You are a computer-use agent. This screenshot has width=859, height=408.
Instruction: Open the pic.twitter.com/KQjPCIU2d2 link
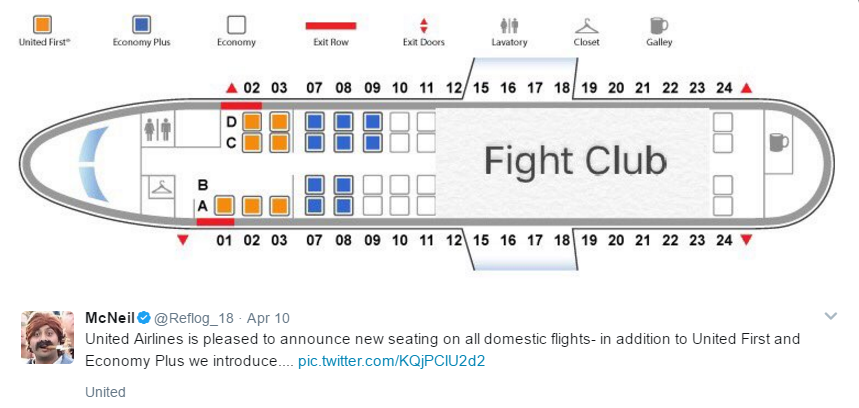click(391, 361)
